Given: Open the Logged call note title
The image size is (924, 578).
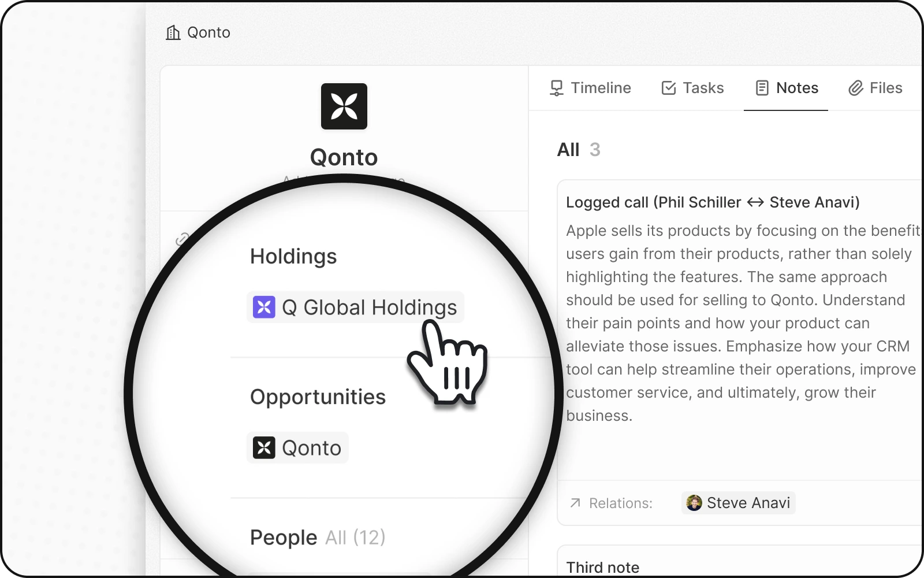Looking at the screenshot, I should point(712,202).
